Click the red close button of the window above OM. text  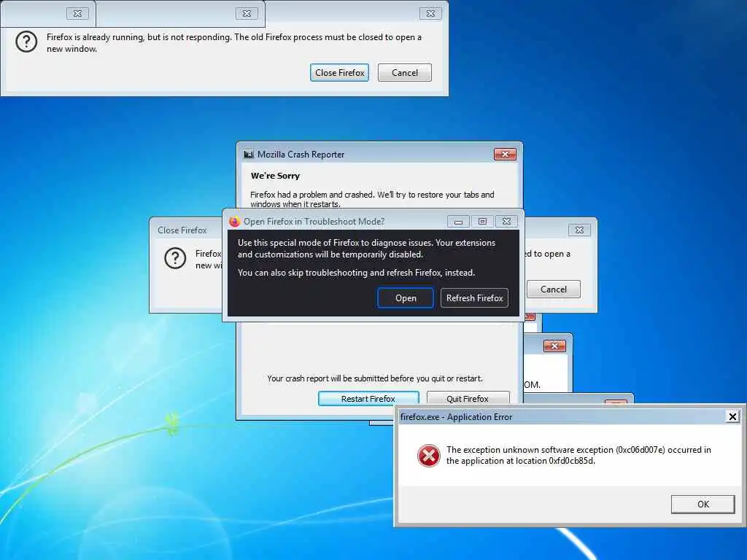click(554, 346)
